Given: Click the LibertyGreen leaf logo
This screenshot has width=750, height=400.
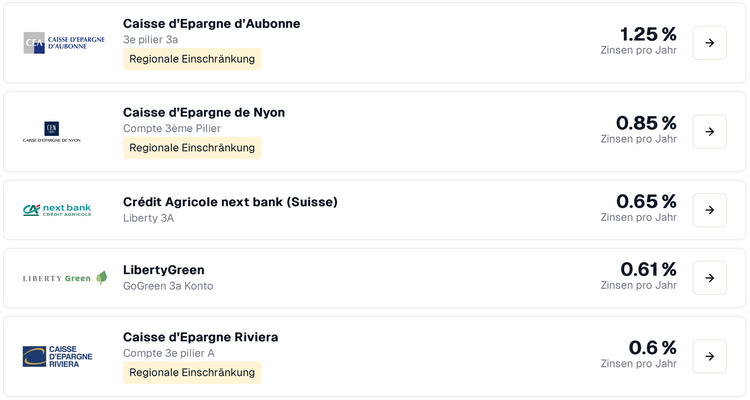Looking at the screenshot, I should 101,278.
